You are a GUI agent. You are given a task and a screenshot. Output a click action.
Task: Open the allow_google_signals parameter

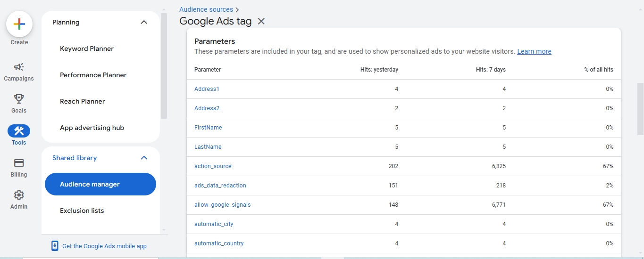[223, 205]
